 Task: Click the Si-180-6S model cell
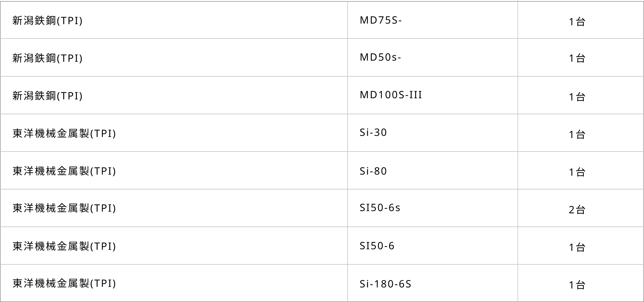pyautogui.click(x=386, y=284)
